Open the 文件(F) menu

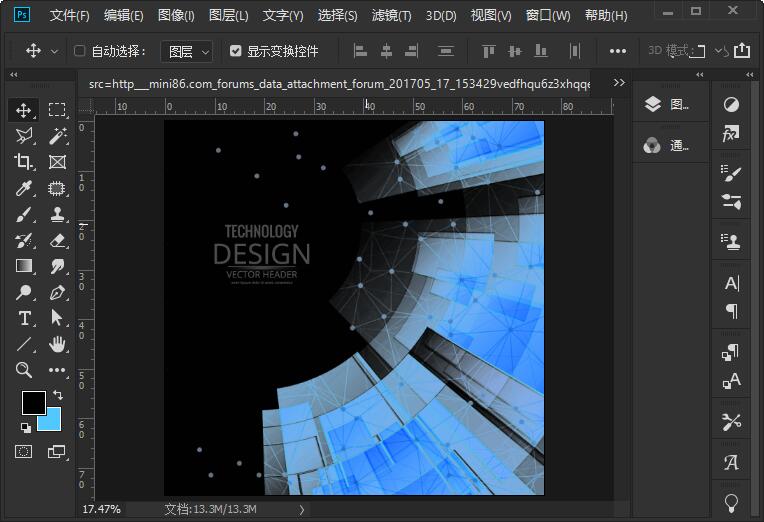tap(70, 16)
